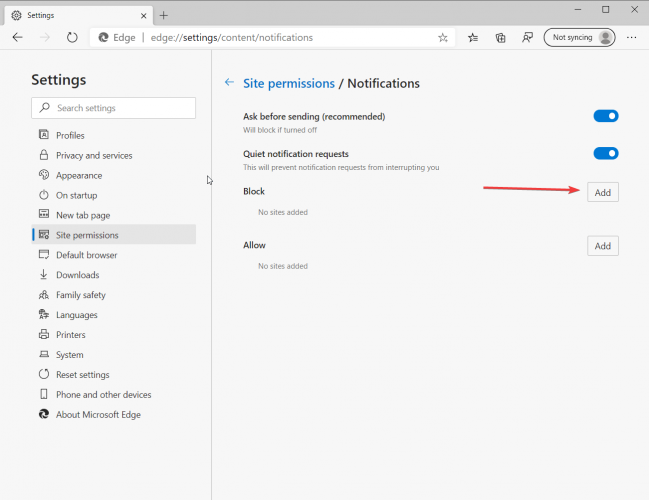
Task: Click the Site permissions sidebar icon
Action: point(43,234)
